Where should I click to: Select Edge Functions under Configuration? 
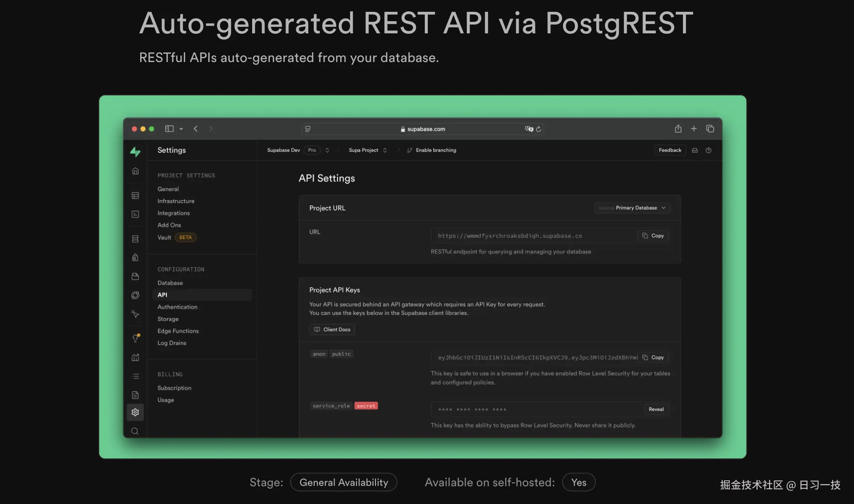click(178, 331)
